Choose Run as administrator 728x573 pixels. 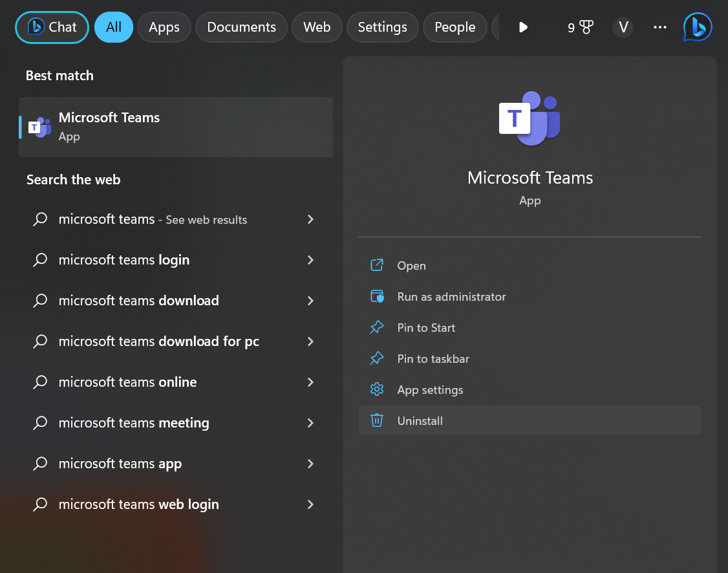click(x=451, y=297)
